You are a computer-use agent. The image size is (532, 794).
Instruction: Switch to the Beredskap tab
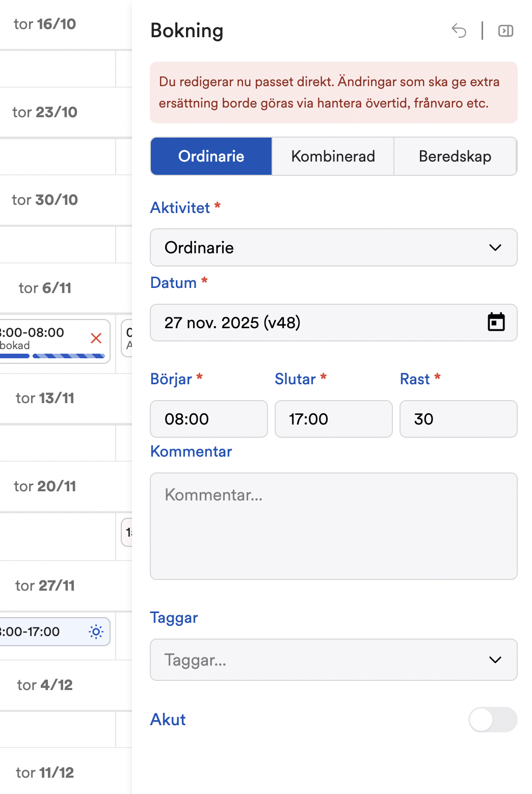455,156
